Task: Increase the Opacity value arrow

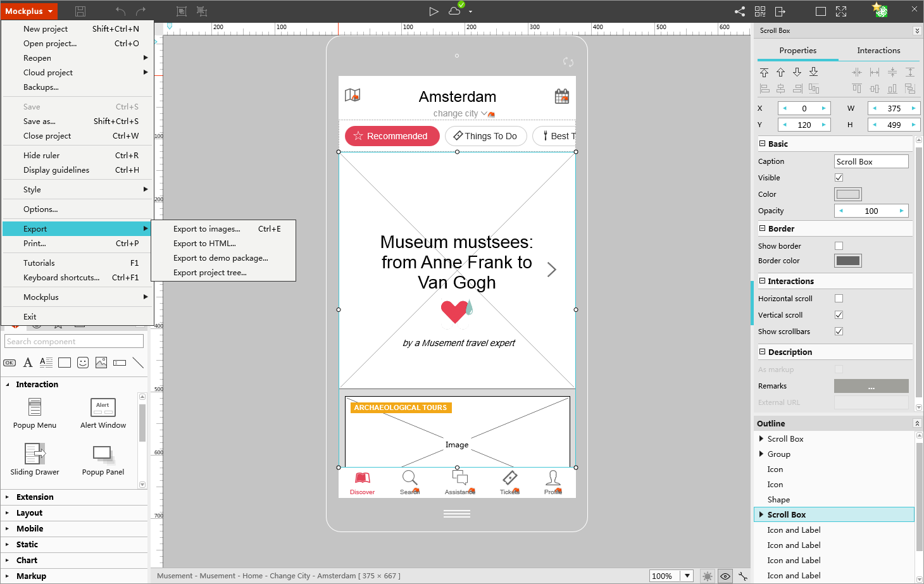Action: 901,211
